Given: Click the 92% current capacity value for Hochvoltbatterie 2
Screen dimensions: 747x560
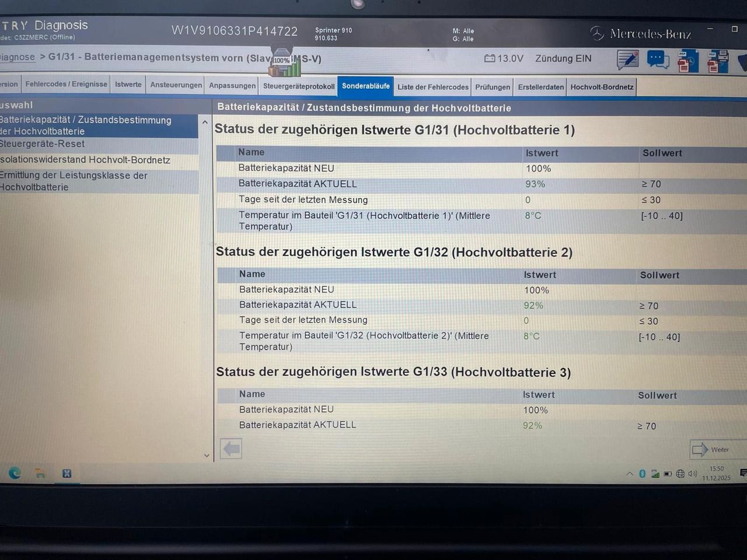Looking at the screenshot, I should tap(533, 306).
